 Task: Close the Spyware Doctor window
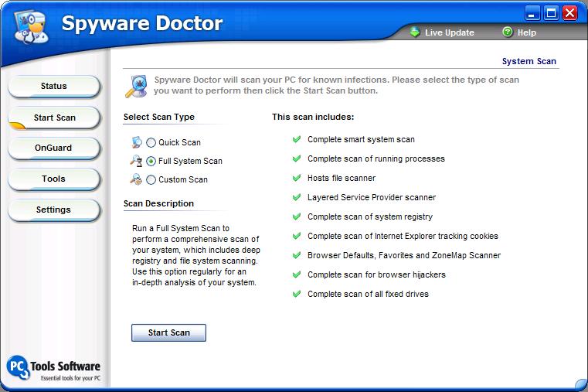570,13
